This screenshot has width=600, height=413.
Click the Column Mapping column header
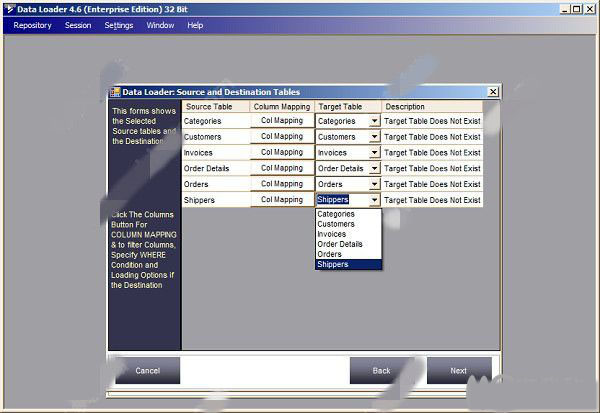(x=282, y=106)
